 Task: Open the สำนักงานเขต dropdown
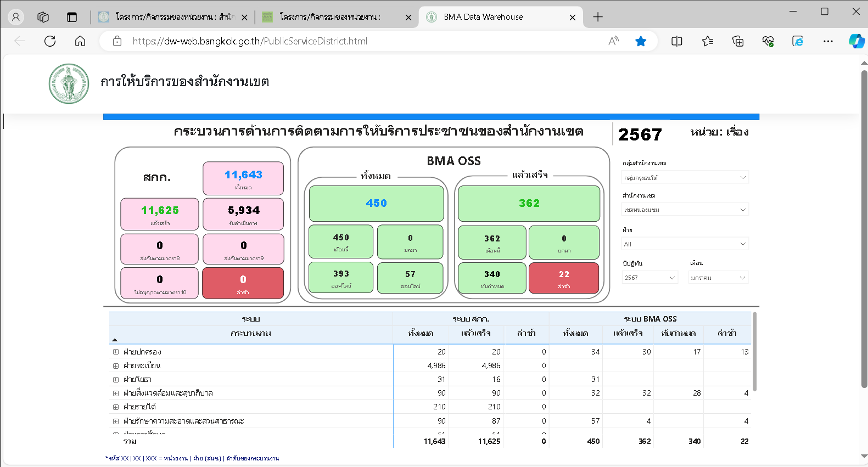tap(685, 210)
